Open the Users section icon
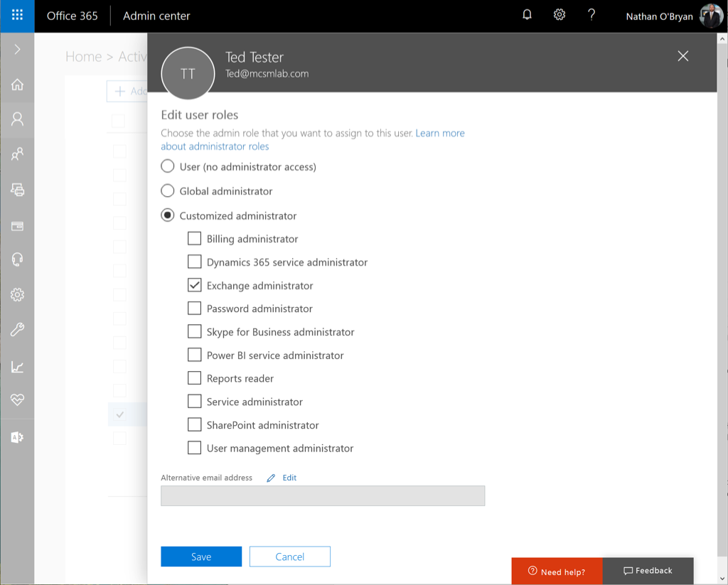This screenshot has width=728, height=585. [x=16, y=118]
